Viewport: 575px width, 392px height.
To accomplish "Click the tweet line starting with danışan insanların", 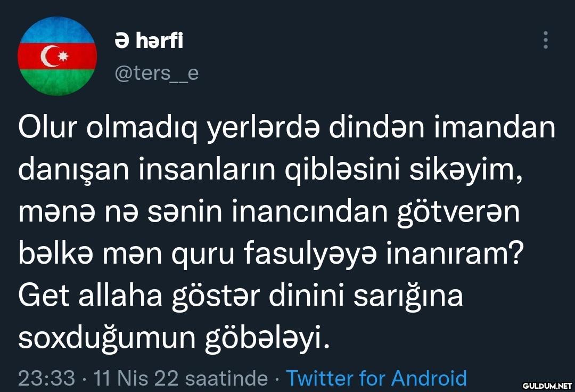I will coord(269,171).
